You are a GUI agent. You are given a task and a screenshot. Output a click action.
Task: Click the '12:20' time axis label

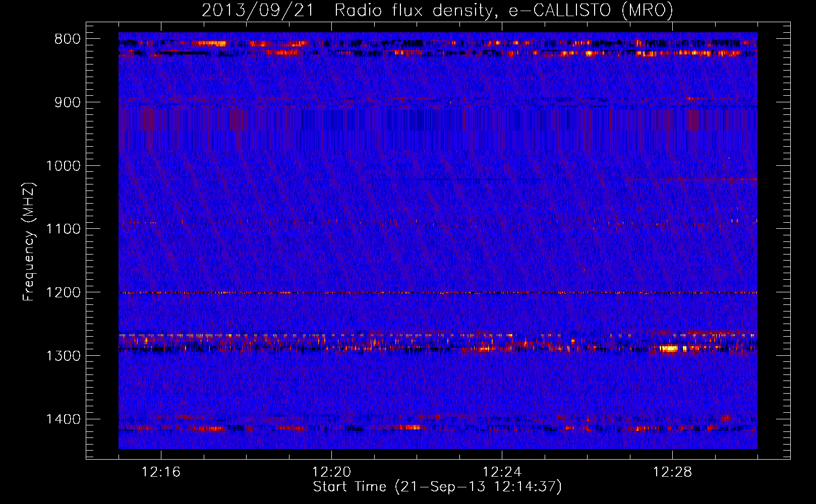(332, 472)
